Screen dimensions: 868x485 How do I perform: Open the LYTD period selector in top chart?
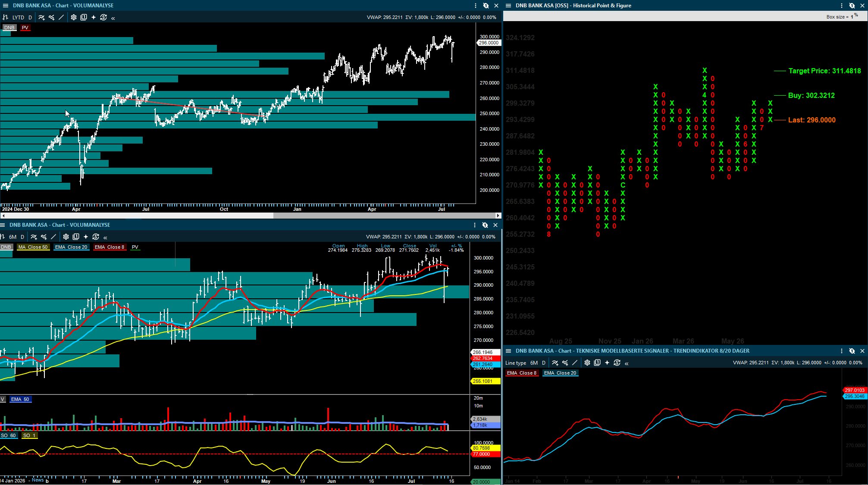(18, 18)
